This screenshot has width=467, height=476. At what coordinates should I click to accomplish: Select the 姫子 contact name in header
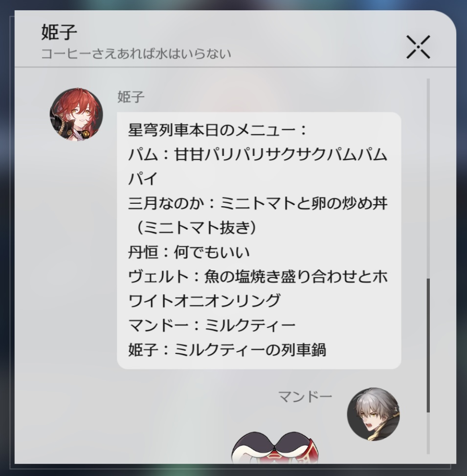coord(59,32)
